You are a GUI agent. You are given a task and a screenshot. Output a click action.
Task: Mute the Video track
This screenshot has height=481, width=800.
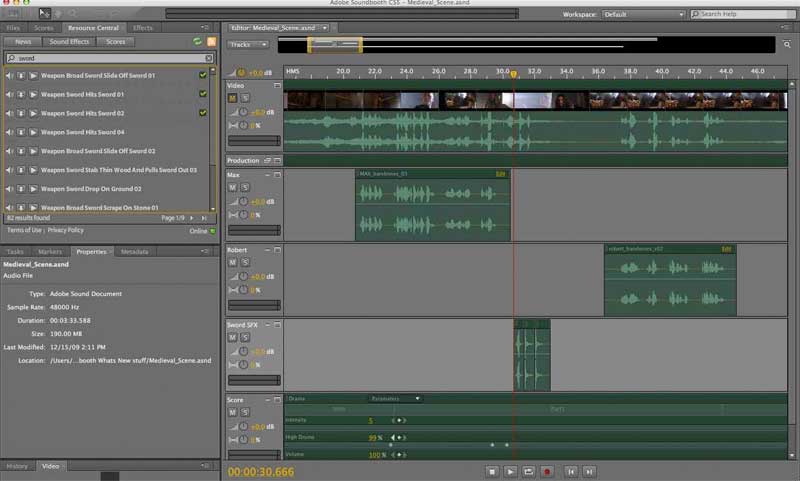[x=232, y=99]
